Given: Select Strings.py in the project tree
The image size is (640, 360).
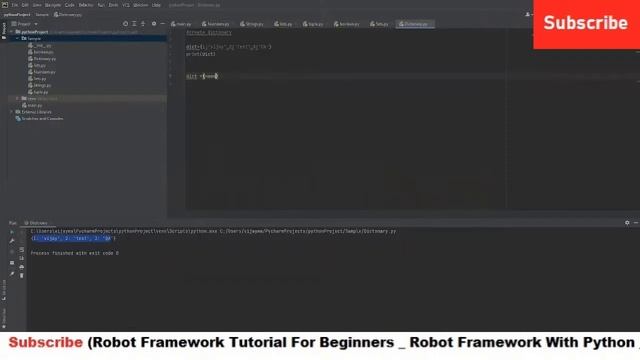Looking at the screenshot, I should click(40, 85).
